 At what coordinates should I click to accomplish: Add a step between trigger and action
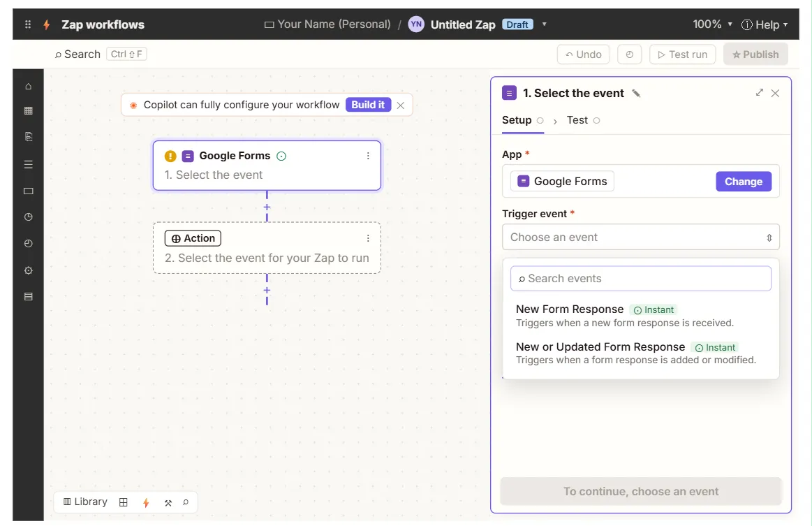[267, 207]
